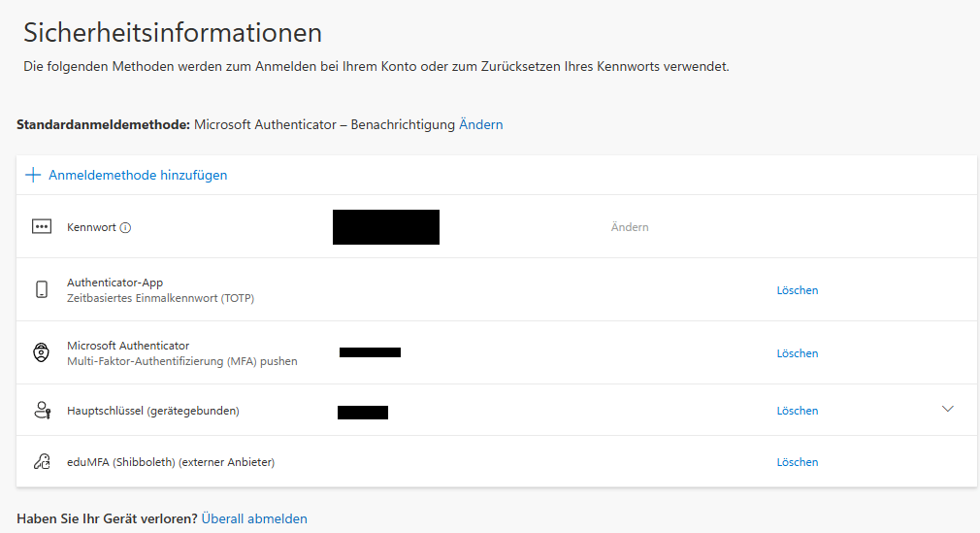Select the Hauptschlüssel (gerätegebunden) label
980x533 pixels.
(152, 411)
